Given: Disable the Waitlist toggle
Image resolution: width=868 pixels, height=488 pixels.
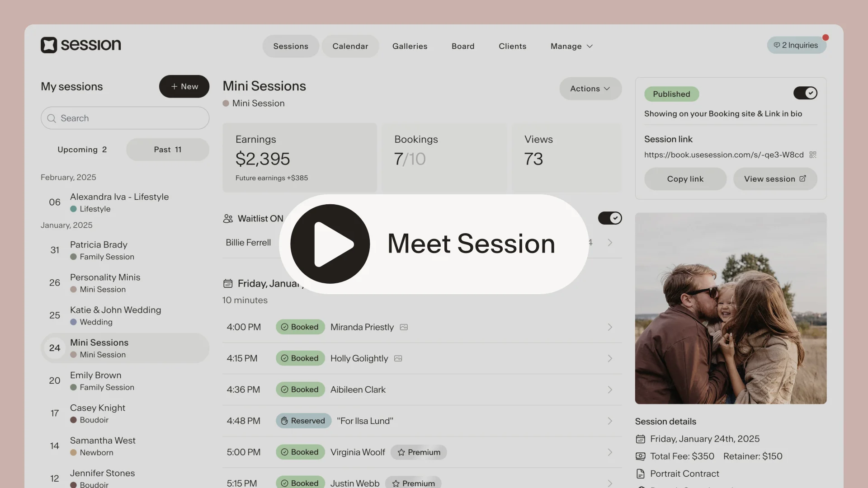Looking at the screenshot, I should click(610, 218).
